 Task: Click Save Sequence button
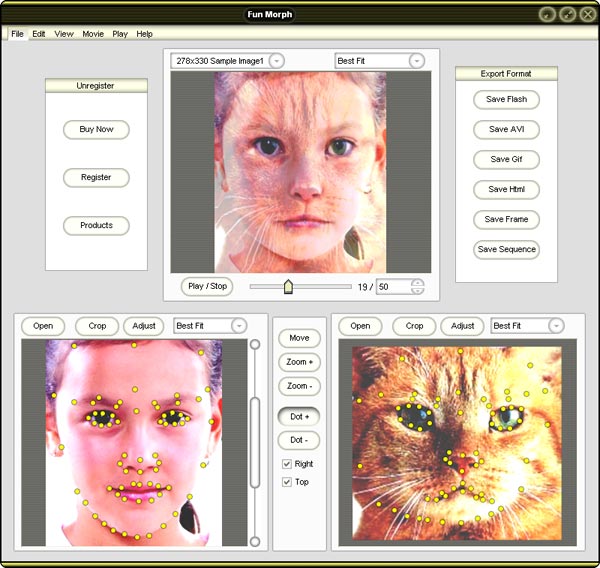[506, 249]
